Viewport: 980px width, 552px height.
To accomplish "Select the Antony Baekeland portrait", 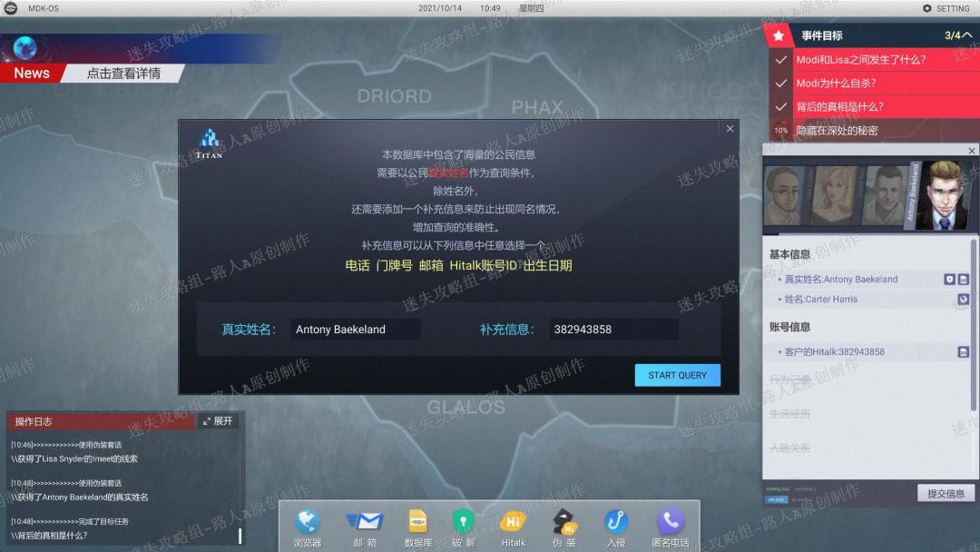I will tap(943, 196).
